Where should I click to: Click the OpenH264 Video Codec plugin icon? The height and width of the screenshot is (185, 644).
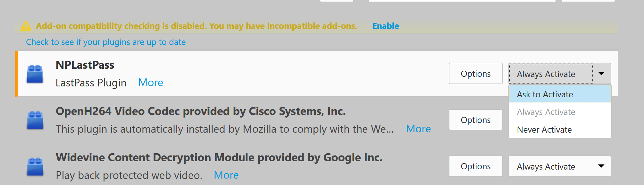35,120
